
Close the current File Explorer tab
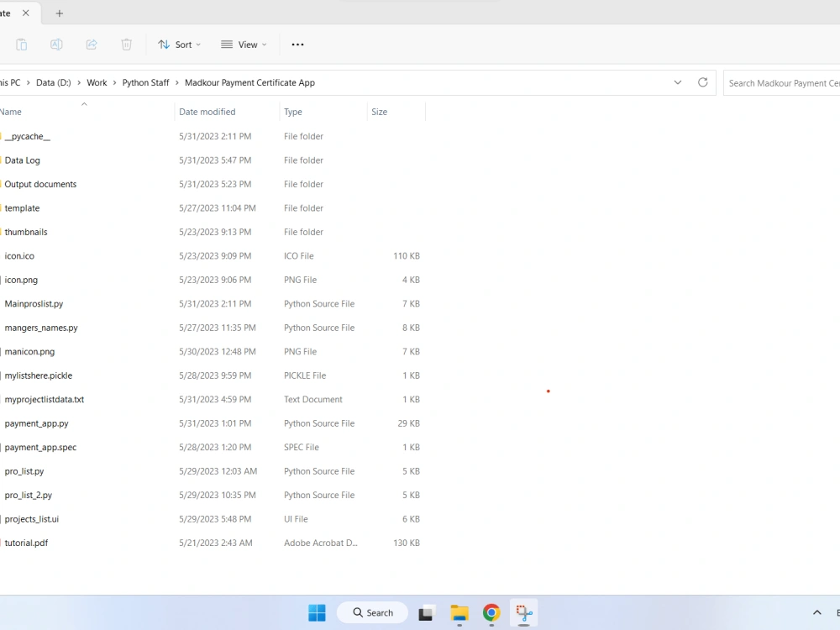(26, 13)
